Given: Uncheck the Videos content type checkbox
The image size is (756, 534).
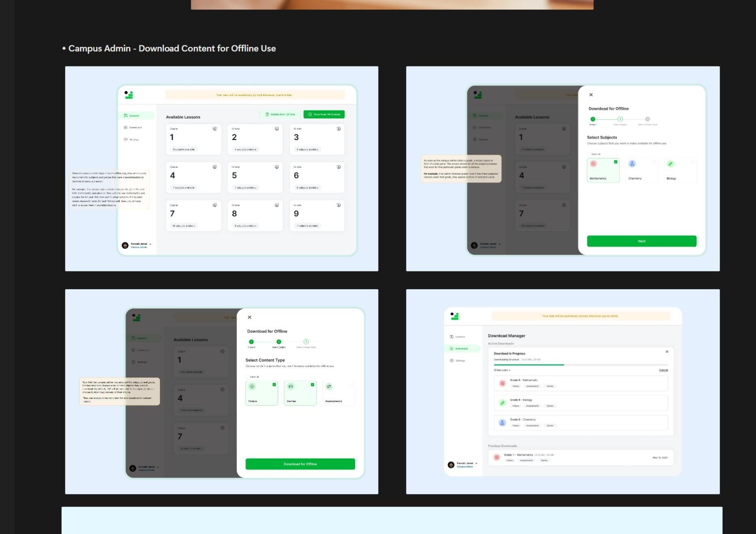Looking at the screenshot, I should 274,385.
